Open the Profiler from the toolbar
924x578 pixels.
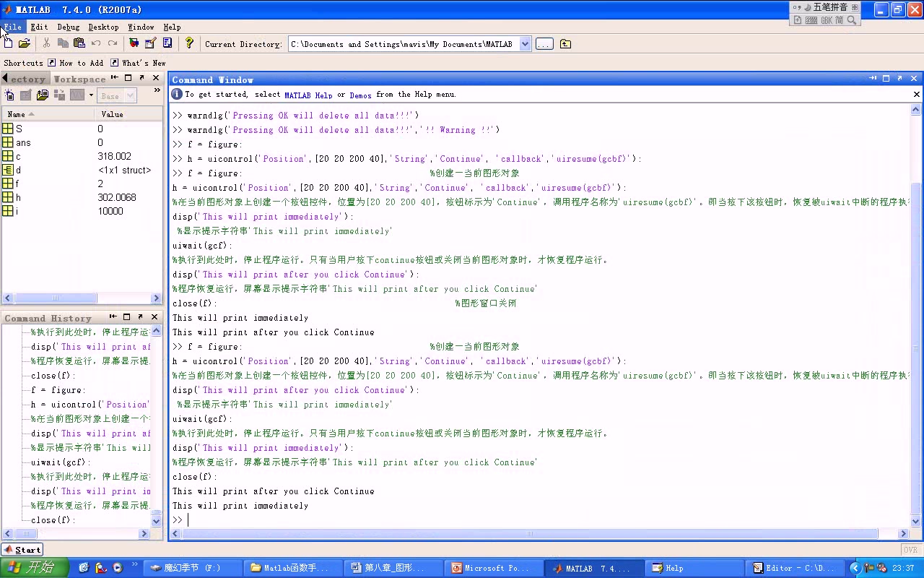(x=167, y=43)
